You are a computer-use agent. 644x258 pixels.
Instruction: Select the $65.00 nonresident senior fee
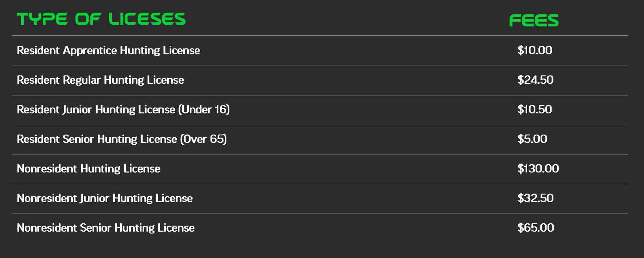coord(536,228)
